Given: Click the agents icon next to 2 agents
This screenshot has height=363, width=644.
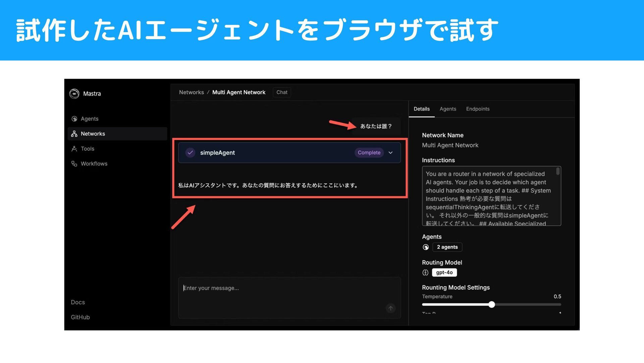Looking at the screenshot, I should tap(426, 247).
